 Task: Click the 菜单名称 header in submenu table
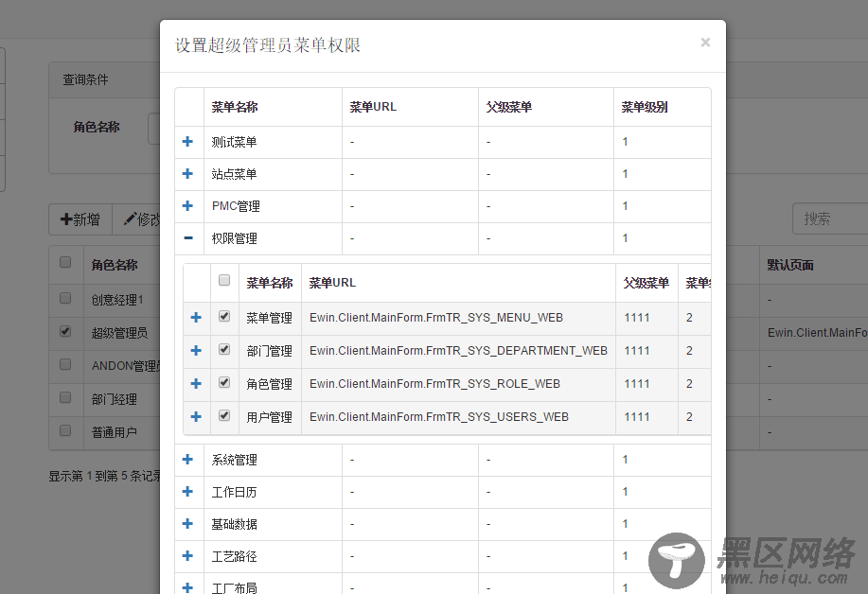(x=270, y=283)
